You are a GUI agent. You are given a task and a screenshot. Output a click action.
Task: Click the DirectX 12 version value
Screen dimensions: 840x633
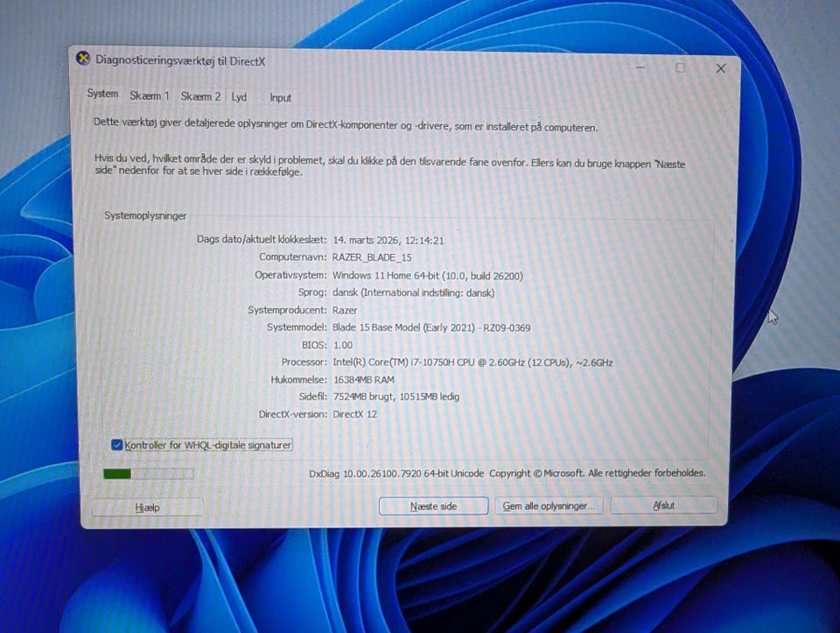tap(354, 414)
